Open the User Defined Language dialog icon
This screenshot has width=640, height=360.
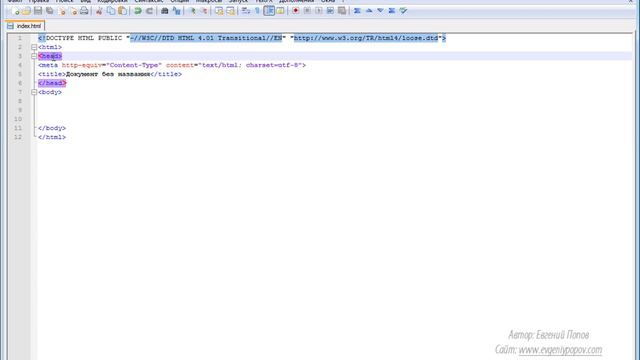280,11
